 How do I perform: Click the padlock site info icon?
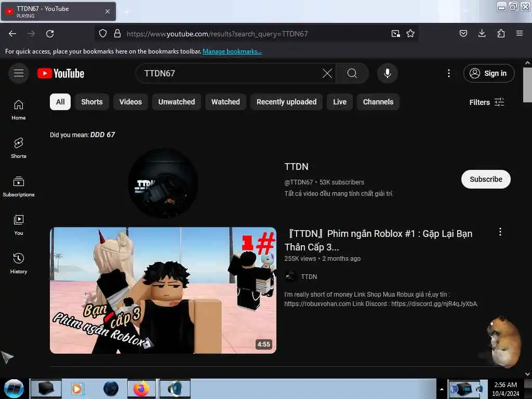pyautogui.click(x=117, y=33)
